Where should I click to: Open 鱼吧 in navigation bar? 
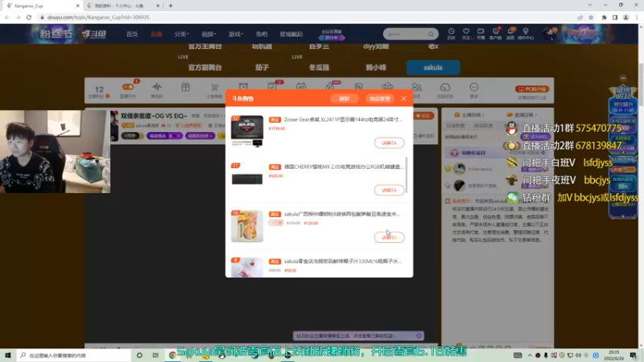pos(262,34)
